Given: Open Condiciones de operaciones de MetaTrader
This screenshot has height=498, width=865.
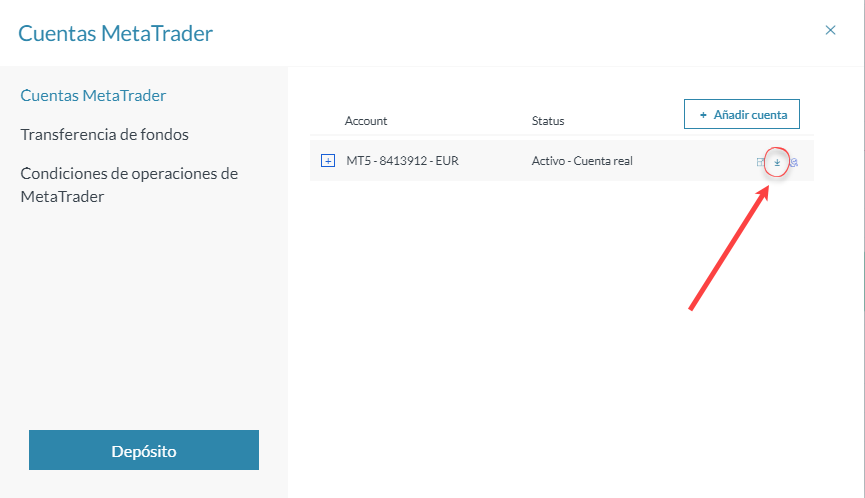Looking at the screenshot, I should pyautogui.click(x=129, y=185).
